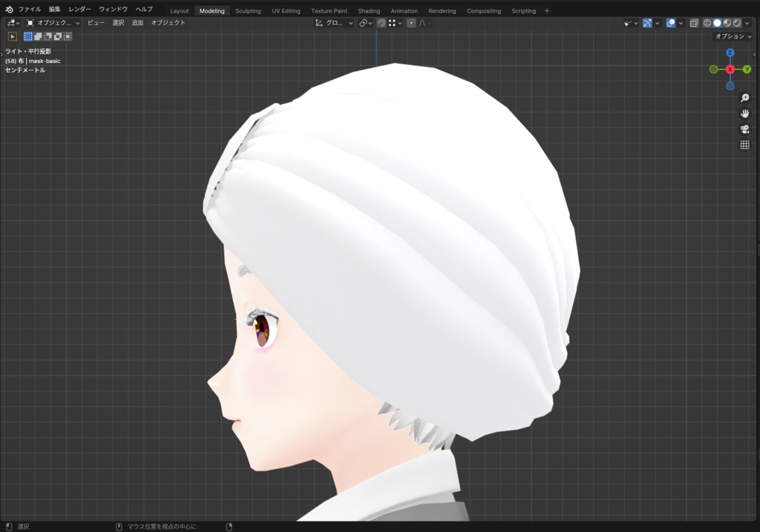Toggle the camera view icon
This screenshot has width=760, height=532.
click(x=745, y=129)
